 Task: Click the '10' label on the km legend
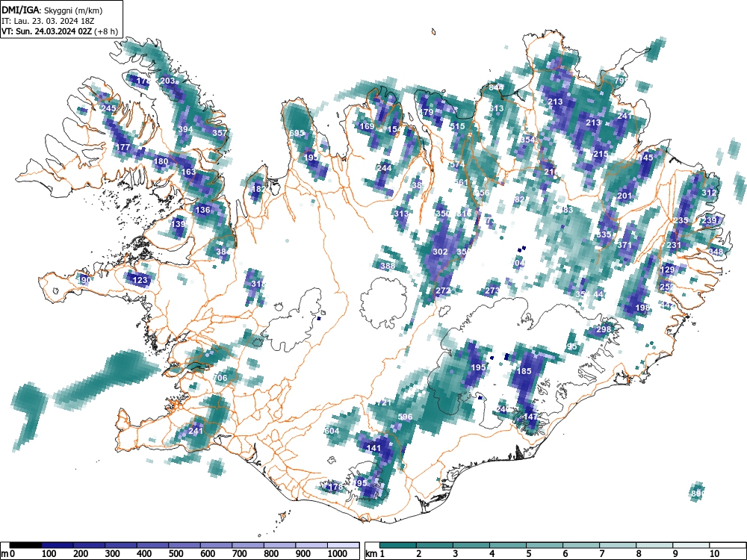(x=713, y=554)
